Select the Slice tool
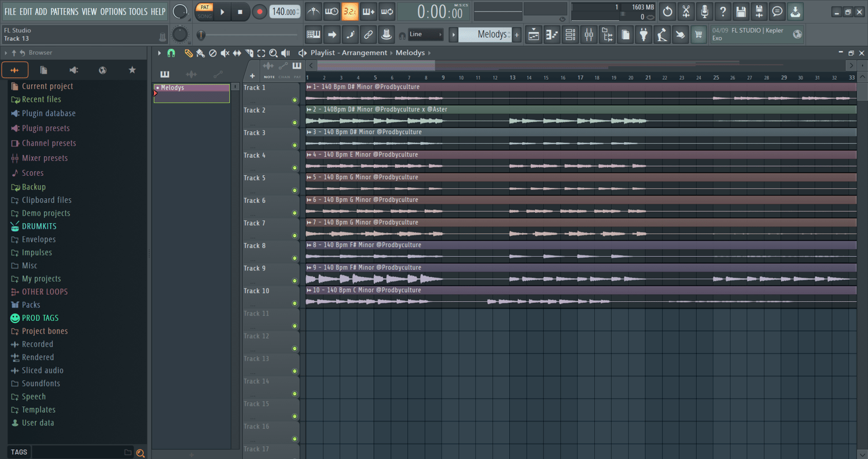Screen dimensions: 868x459 (249, 53)
